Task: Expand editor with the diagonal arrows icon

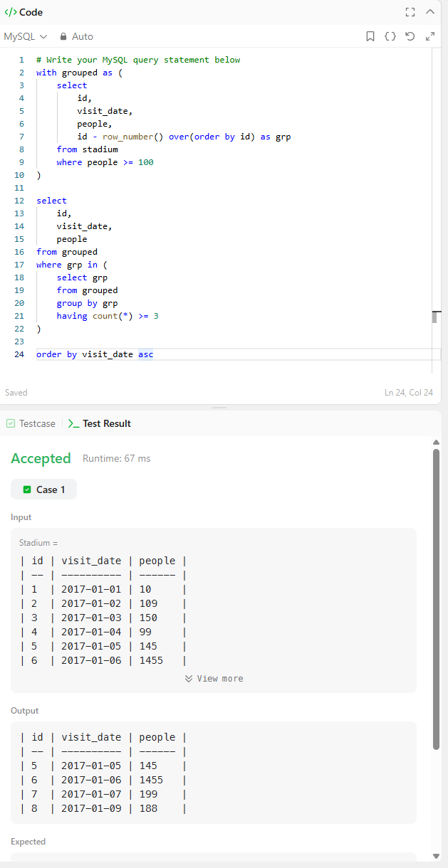Action: point(430,36)
